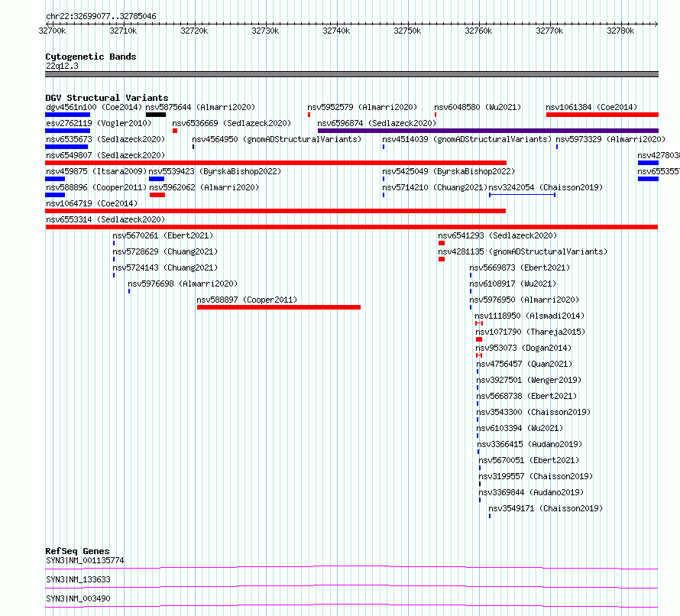The width and height of the screenshot is (680, 616).
Task: Click nsv588897 (Cooper2011) label
Action: (247, 300)
